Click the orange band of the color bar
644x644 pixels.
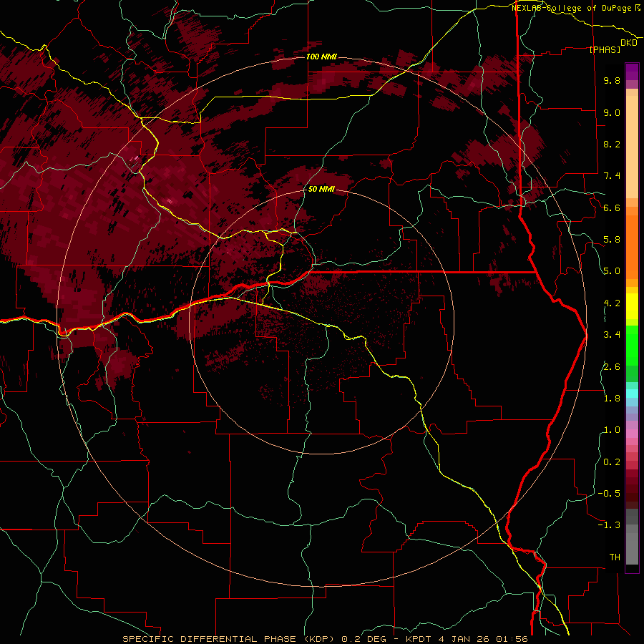point(632,245)
